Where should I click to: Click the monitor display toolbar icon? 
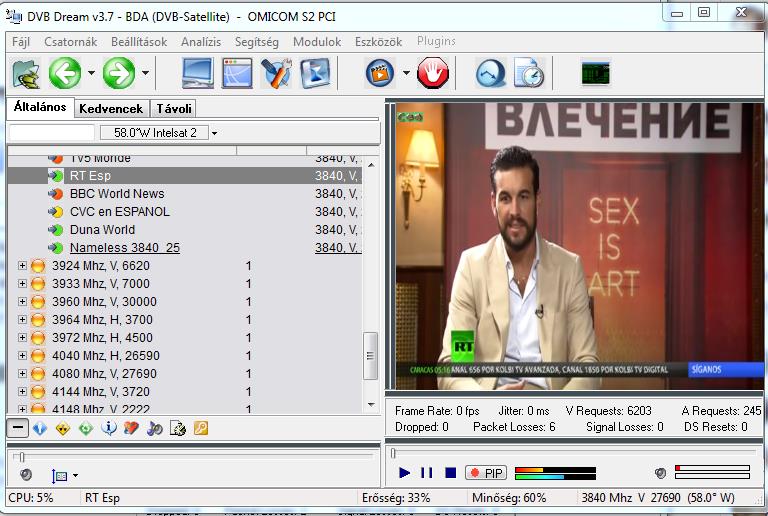[197, 73]
